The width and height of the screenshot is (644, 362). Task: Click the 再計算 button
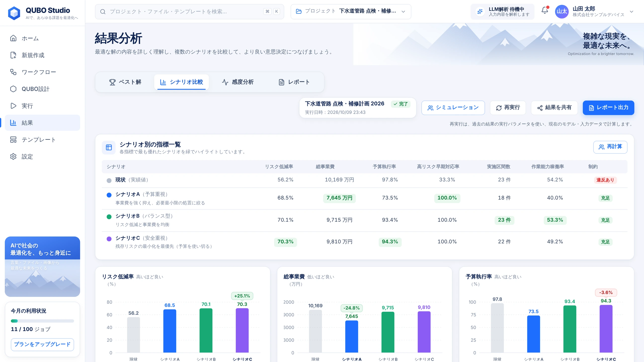coord(610,147)
